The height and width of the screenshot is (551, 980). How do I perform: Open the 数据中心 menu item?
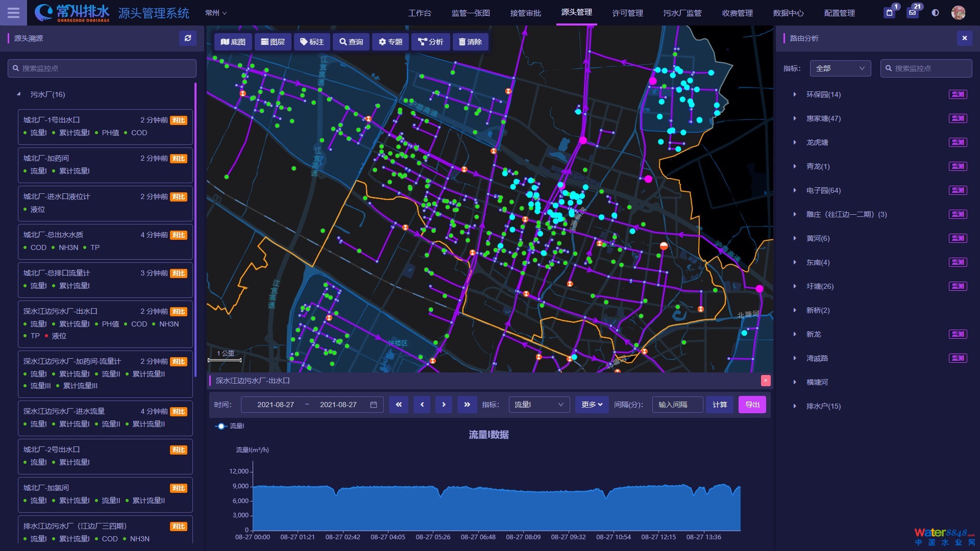pos(788,13)
